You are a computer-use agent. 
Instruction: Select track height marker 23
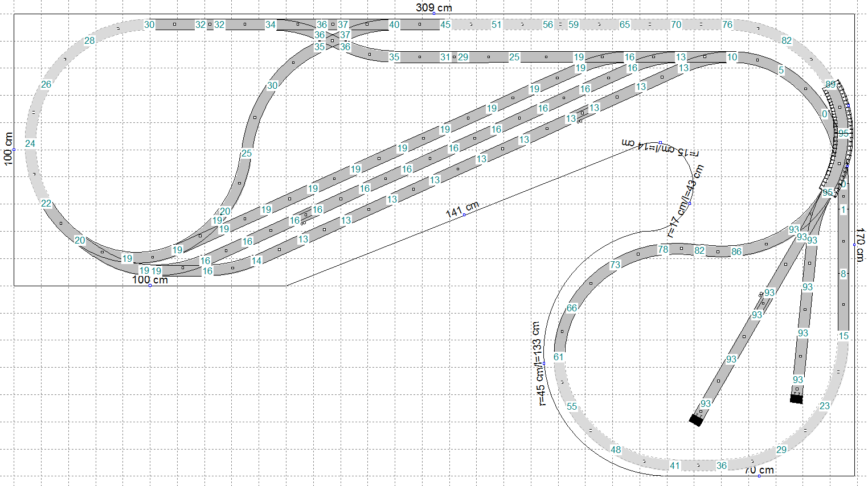pyautogui.click(x=825, y=406)
